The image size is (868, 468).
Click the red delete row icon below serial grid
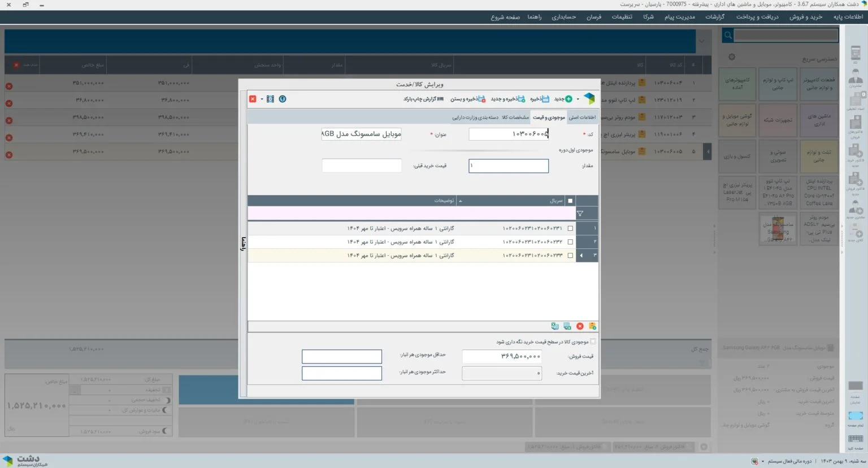click(x=580, y=326)
